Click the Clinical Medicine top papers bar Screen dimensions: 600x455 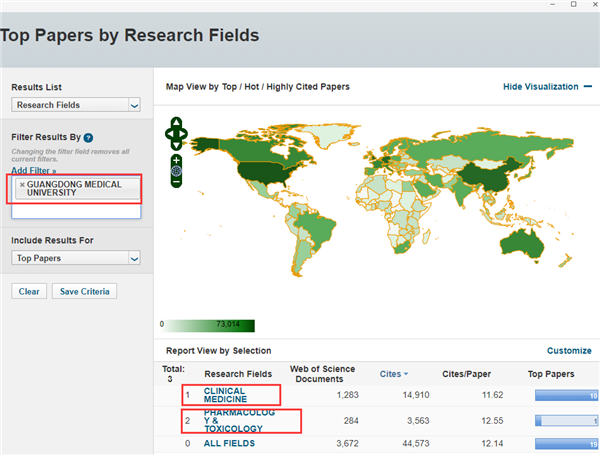tap(566, 395)
